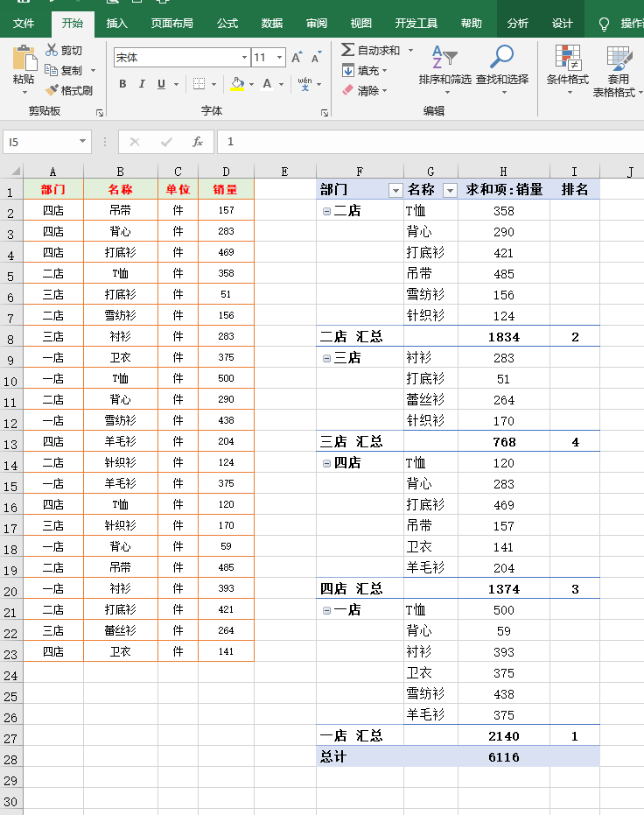Open the underline style dropdown arrow
Viewport: 644px width, 815px height.
tap(176, 84)
